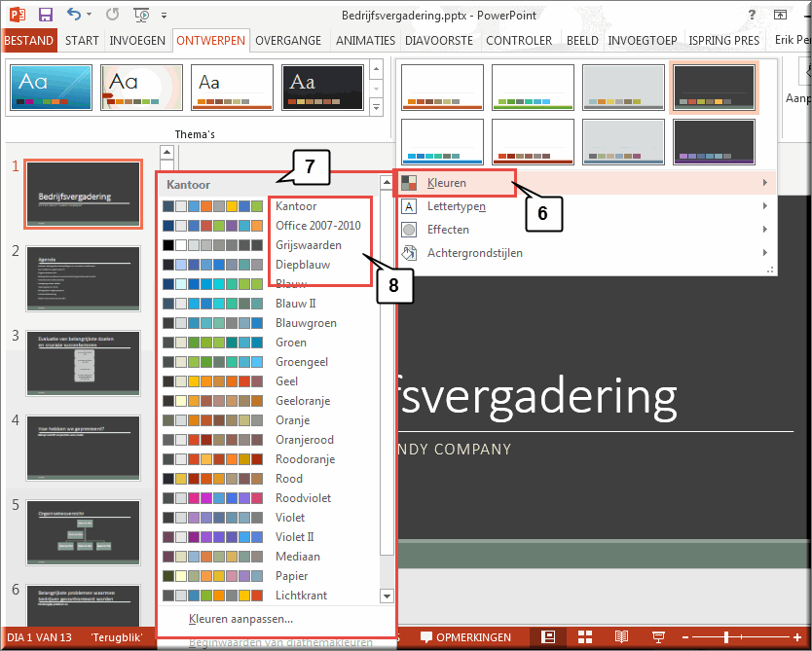Viewport: 812px width, 651px height.
Task: Expand the Effecten submenu arrow
Action: (x=765, y=230)
